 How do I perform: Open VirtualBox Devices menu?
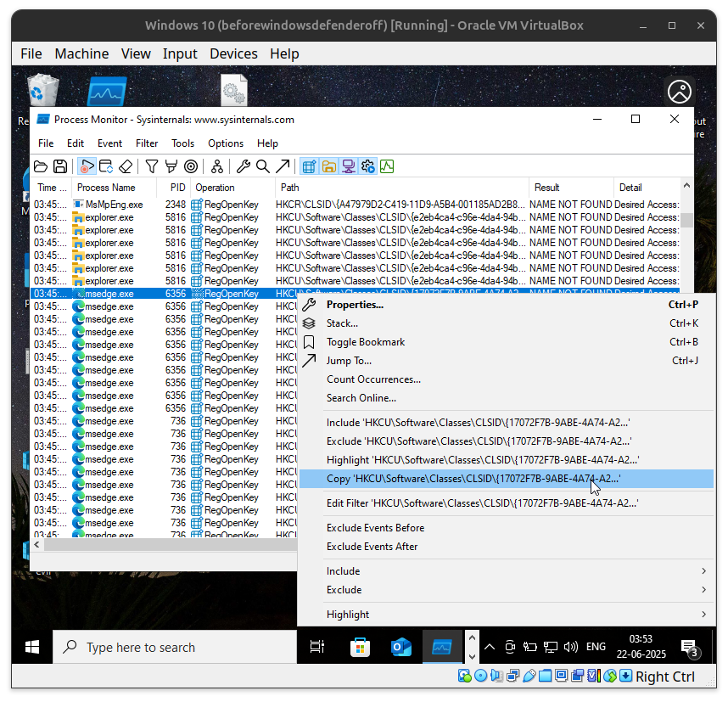click(x=233, y=53)
